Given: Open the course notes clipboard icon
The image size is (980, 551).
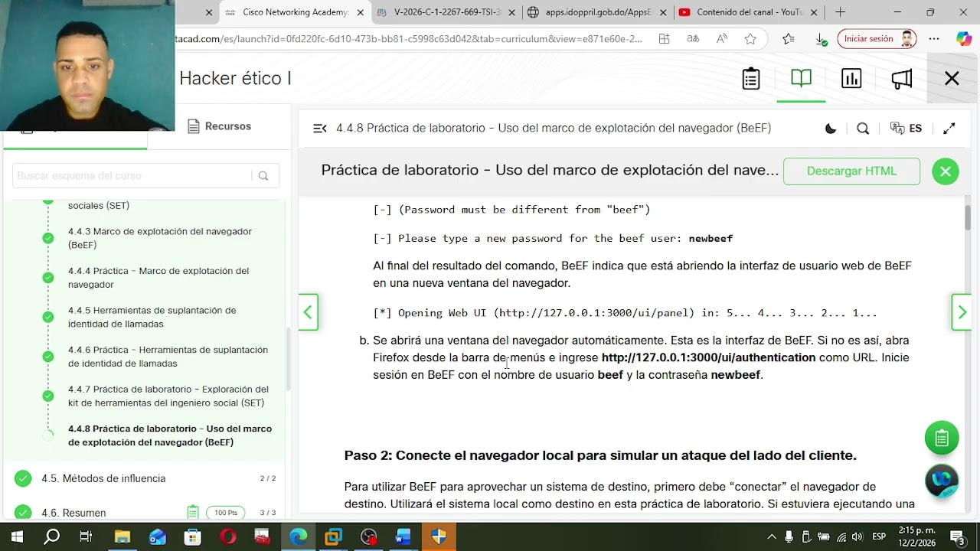Looking at the screenshot, I should (751, 78).
